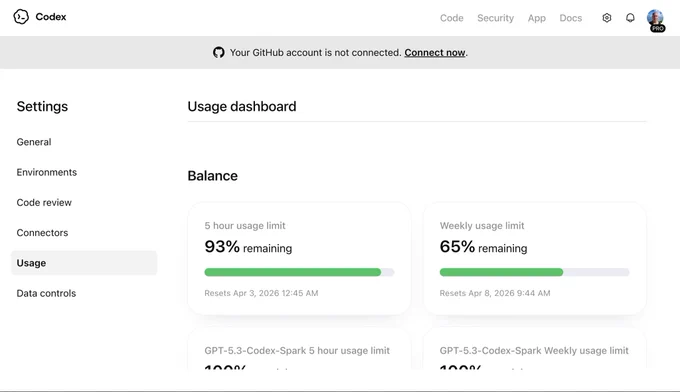Click the Codex brand name text
Screen dimensions: 680x392
point(51,17)
